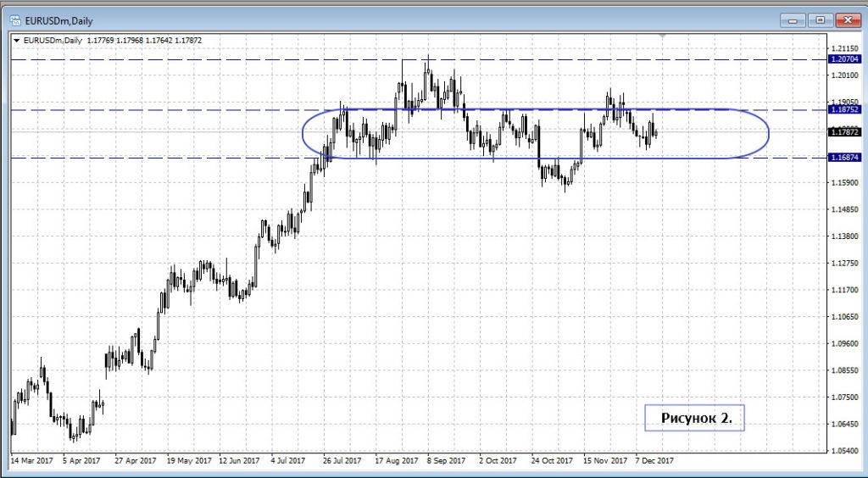Expand the small arrow before EURUSDm,Daily chart label

[17, 40]
